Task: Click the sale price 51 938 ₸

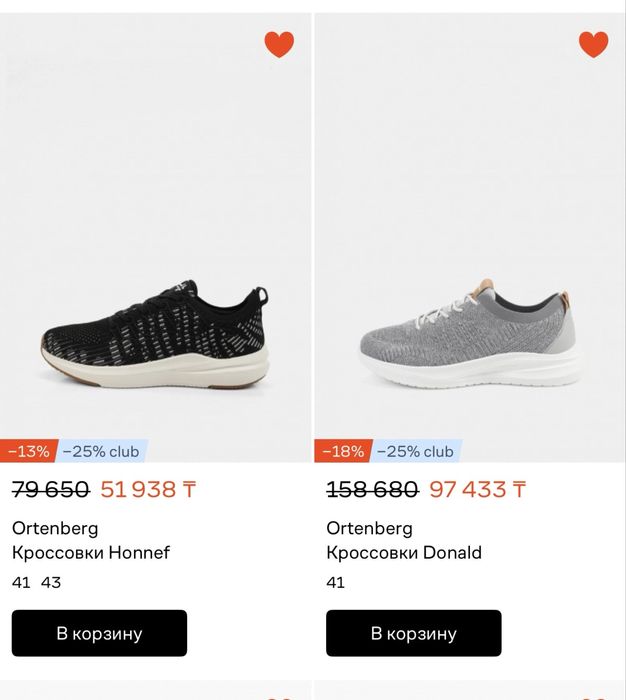Action: coord(148,489)
